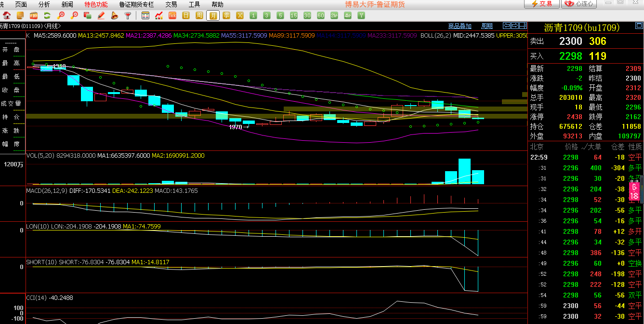This screenshot has height=324, width=644.
Task: Open the 帮助 menu
Action: (217, 4)
